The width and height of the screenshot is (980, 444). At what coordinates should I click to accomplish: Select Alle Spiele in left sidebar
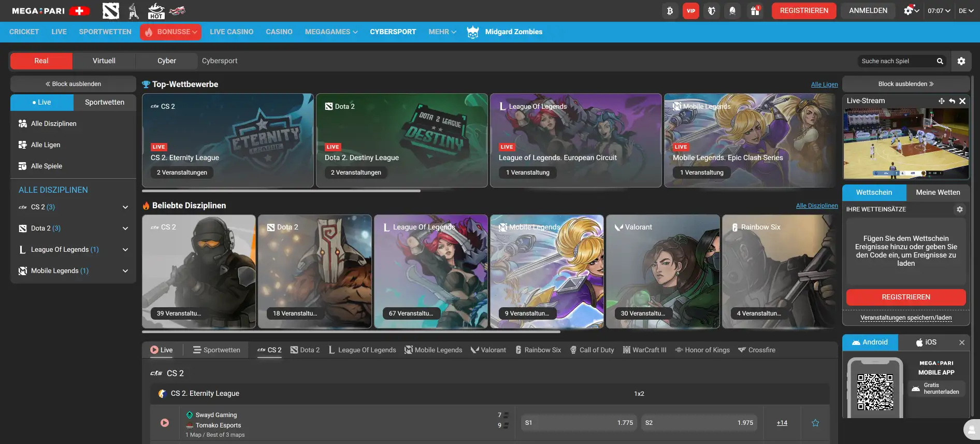click(x=73, y=166)
